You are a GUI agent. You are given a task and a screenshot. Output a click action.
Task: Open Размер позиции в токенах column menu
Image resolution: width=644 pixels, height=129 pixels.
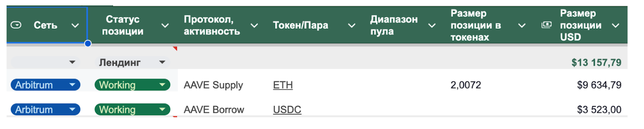click(x=522, y=25)
